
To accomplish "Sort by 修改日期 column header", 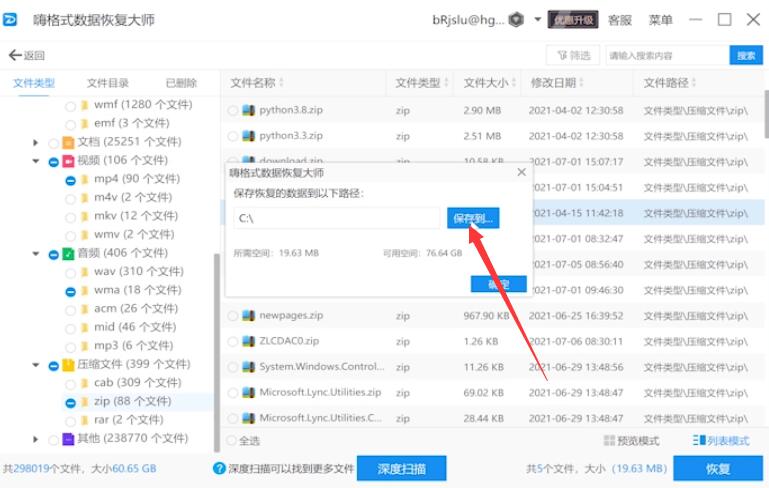I will [557, 82].
